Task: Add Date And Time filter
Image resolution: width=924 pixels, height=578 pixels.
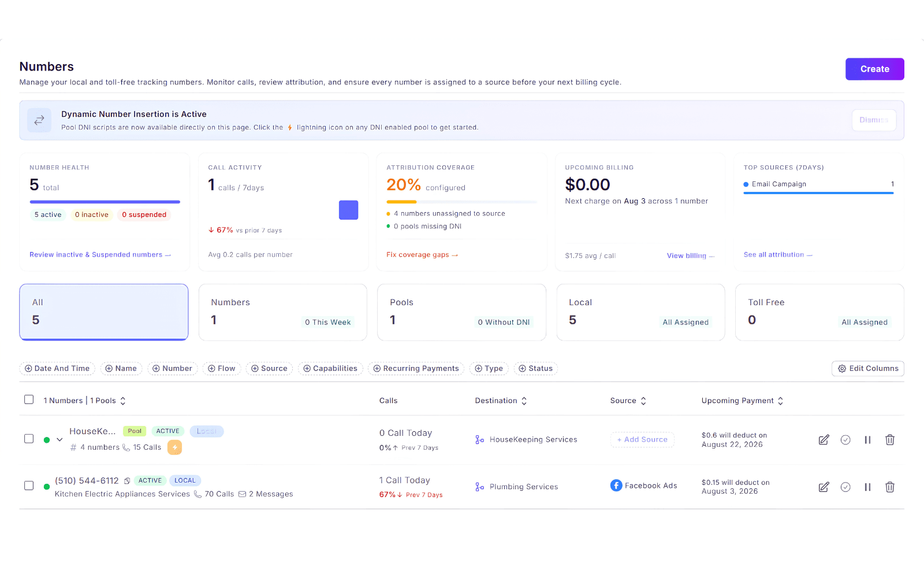Action: [57, 369]
